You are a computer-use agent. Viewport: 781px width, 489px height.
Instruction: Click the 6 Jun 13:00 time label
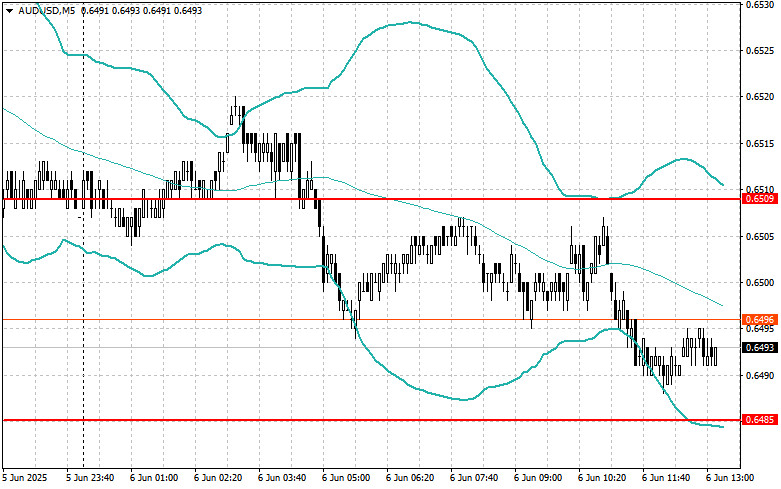pyautogui.click(x=730, y=478)
